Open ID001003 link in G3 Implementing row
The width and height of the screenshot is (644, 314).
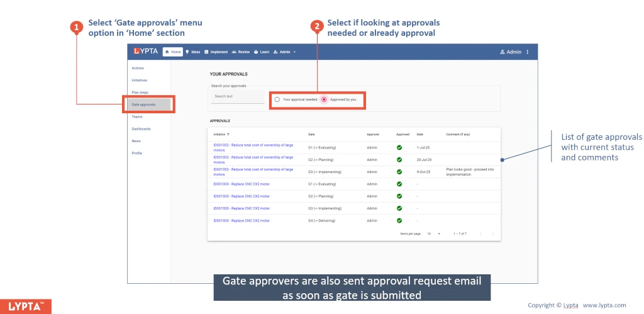[241, 208]
